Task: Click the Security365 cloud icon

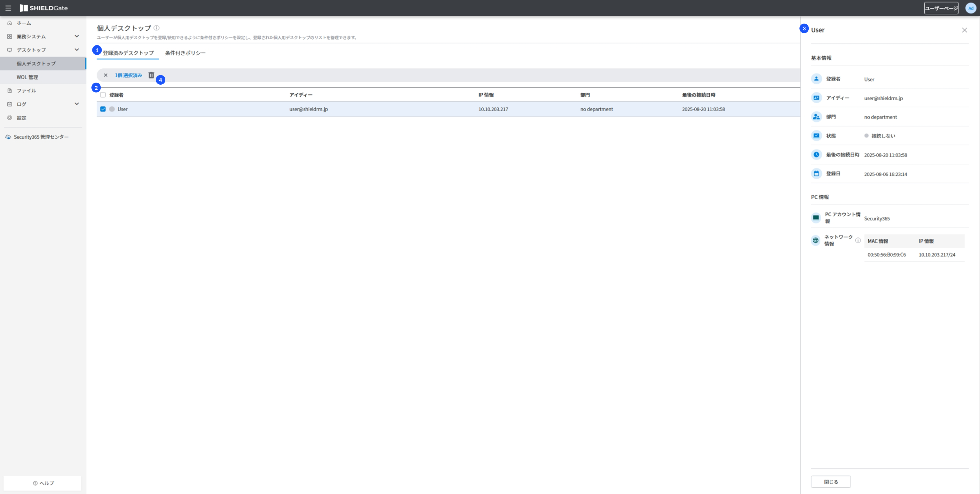Action: (8, 137)
